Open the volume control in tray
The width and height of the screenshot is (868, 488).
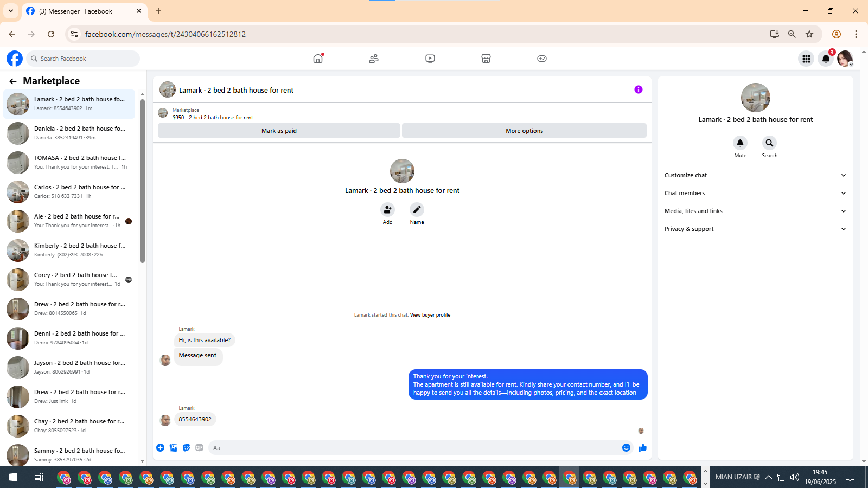click(x=795, y=477)
